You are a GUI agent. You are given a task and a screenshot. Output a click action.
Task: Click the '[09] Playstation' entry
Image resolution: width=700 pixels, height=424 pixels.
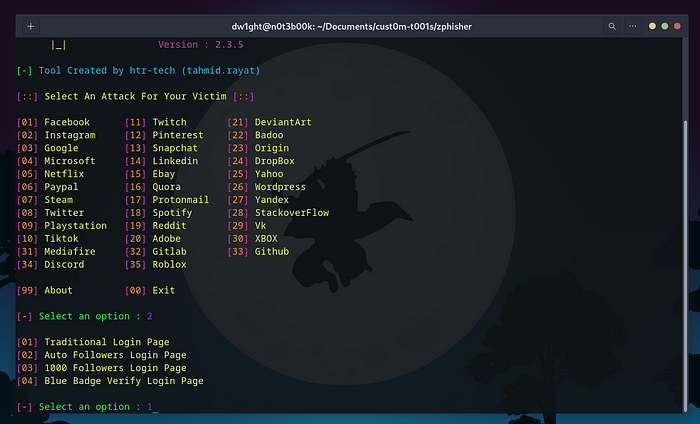tap(62, 226)
